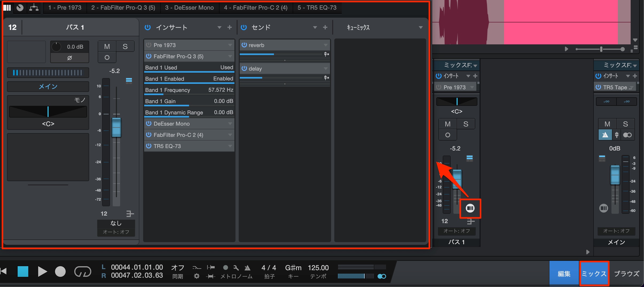The height and width of the screenshot is (287, 644).
Task: Click the Bus 1 volume fader handle
Action: 116,127
